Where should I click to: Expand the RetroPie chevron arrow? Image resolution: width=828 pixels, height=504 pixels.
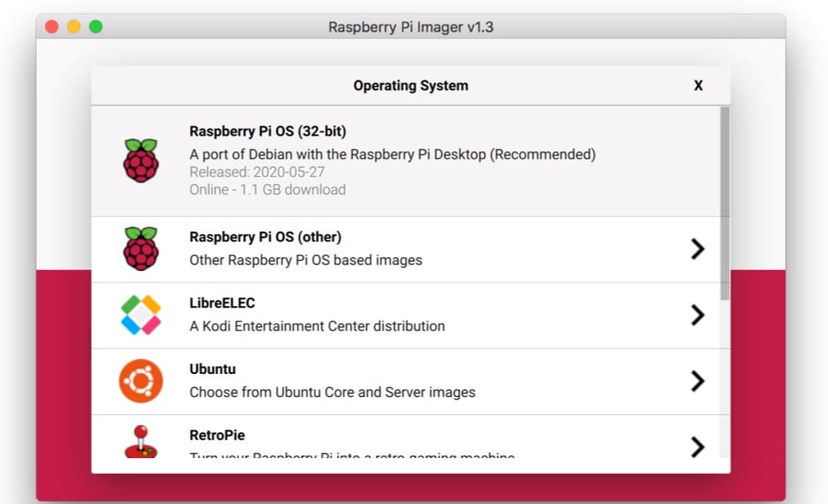698,447
